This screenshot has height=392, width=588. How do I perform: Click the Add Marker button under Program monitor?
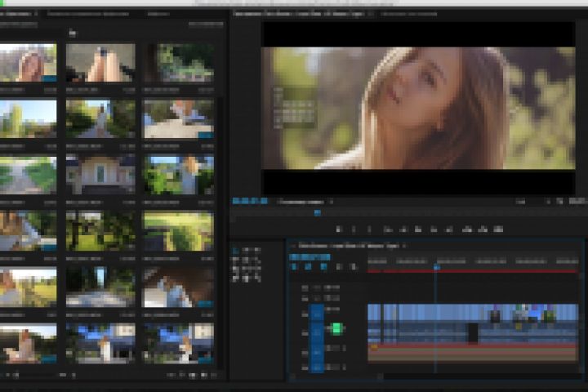(x=339, y=229)
